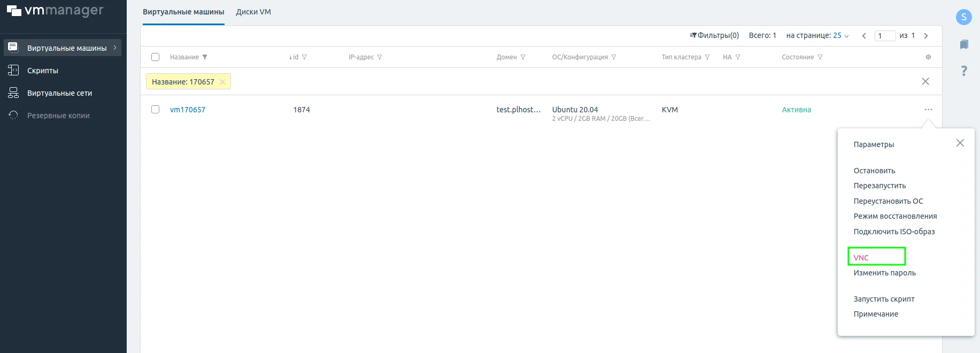Open Backups via its sidebar icon
The image size is (980, 353).
(13, 115)
